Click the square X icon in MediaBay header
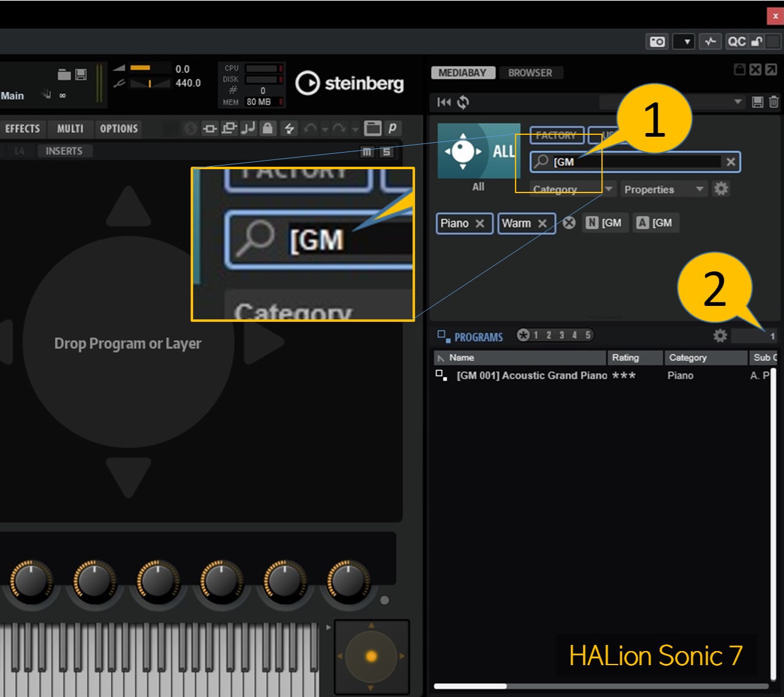 755,69
